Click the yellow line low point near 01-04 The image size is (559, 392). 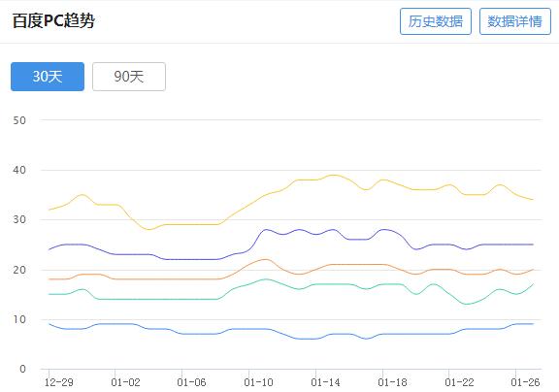coord(149,229)
